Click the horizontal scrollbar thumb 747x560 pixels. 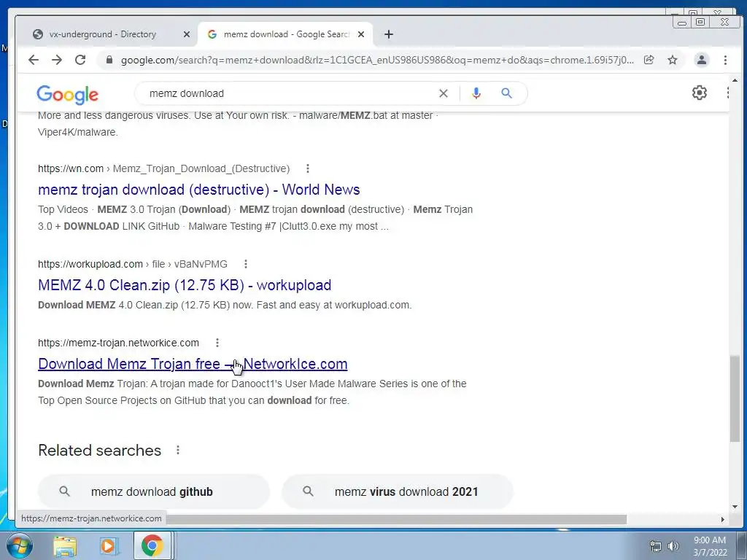click(x=395, y=519)
